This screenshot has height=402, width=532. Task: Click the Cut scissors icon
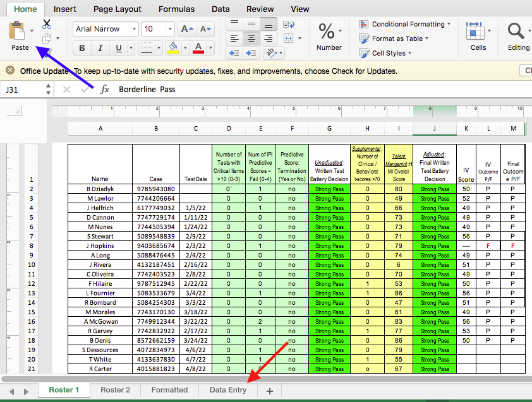tap(47, 25)
